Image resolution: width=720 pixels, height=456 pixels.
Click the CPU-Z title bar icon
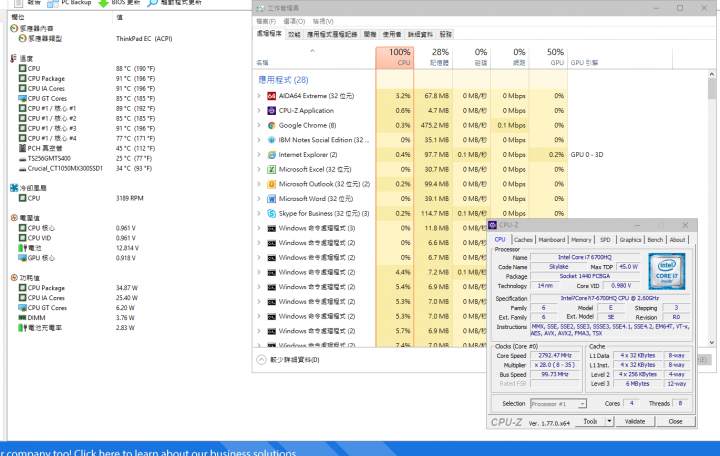(x=493, y=225)
